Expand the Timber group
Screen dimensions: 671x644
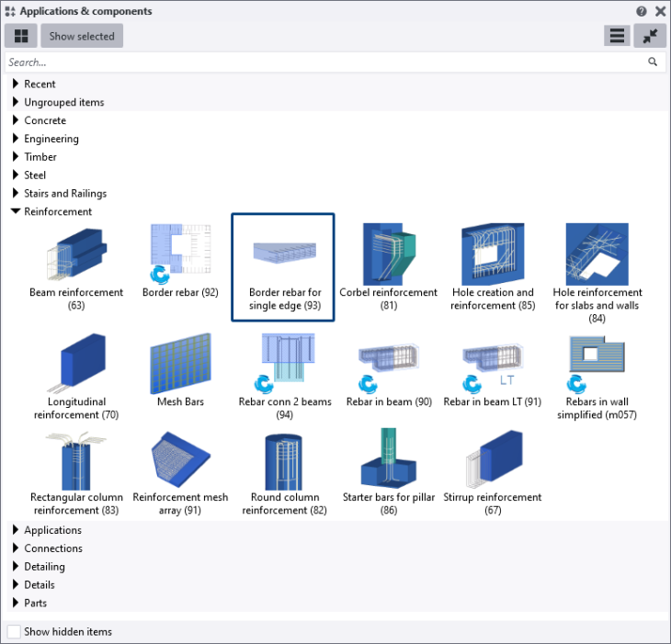[x=16, y=156]
